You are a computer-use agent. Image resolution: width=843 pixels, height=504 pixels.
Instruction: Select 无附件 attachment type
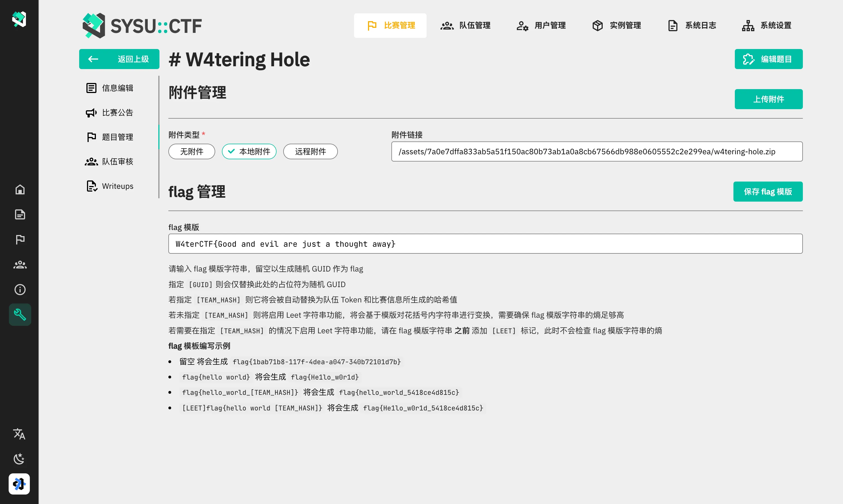coord(191,151)
